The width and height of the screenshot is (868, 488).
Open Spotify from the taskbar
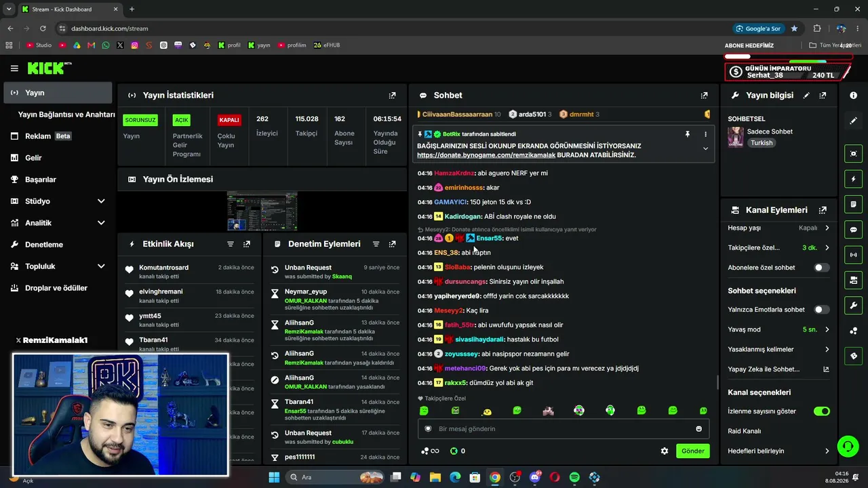574,477
